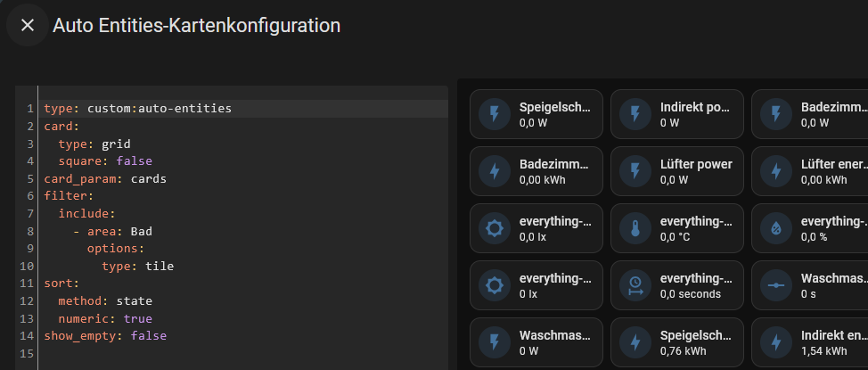868x370 pixels.
Task: Click the timer icon on the 0,0 seconds tile
Action: (635, 285)
